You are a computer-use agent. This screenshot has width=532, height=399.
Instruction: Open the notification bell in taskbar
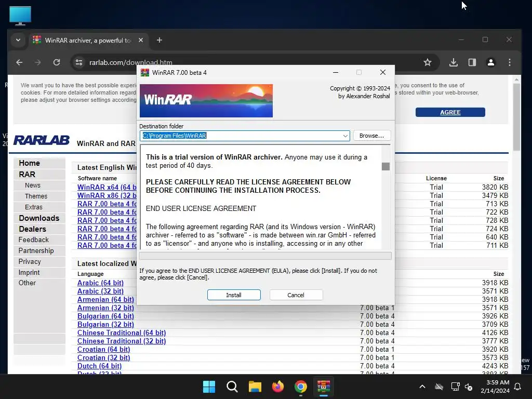click(x=518, y=387)
